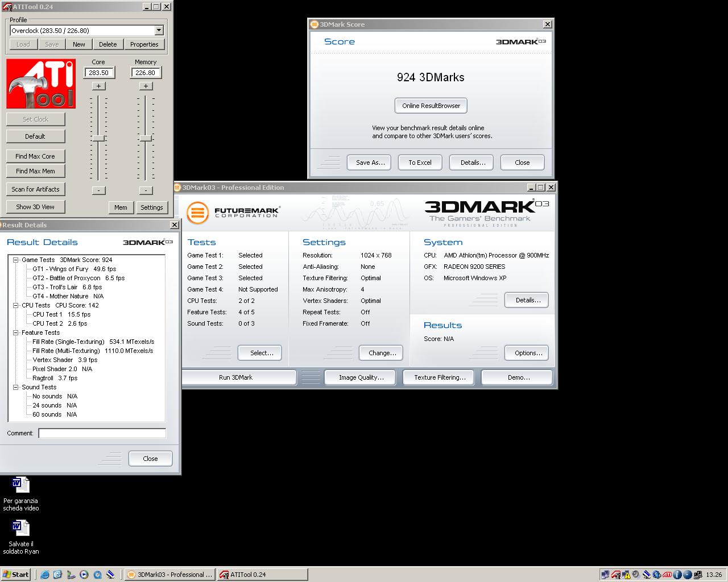728x582 pixels.
Task: Click Scan for Artifacts
Action: [35, 189]
